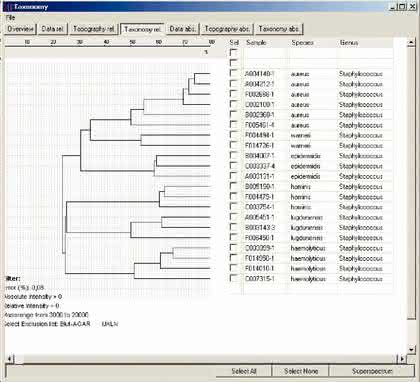Viewport: 420px width, 382px height.
Task: Click the vertical scrollbar down arrow
Action: (x=412, y=350)
